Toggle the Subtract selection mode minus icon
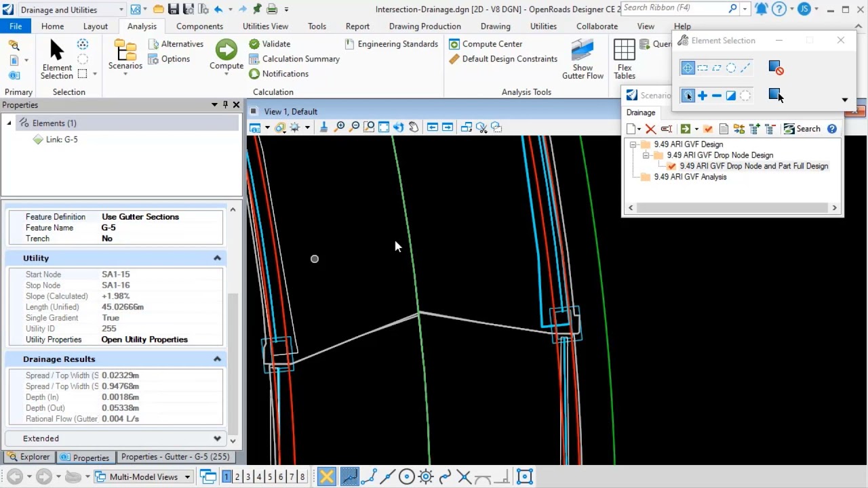868x488 pixels. tap(716, 96)
